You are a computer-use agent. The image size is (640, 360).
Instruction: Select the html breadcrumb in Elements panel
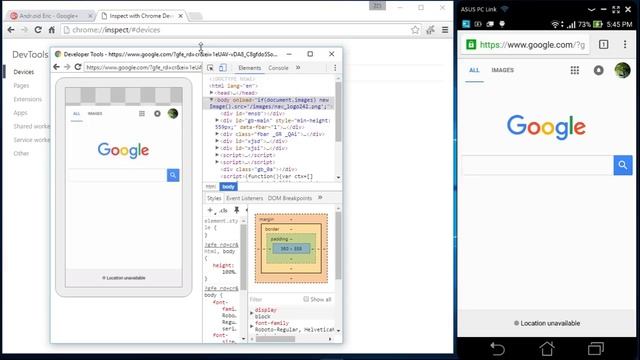pyautogui.click(x=211, y=187)
